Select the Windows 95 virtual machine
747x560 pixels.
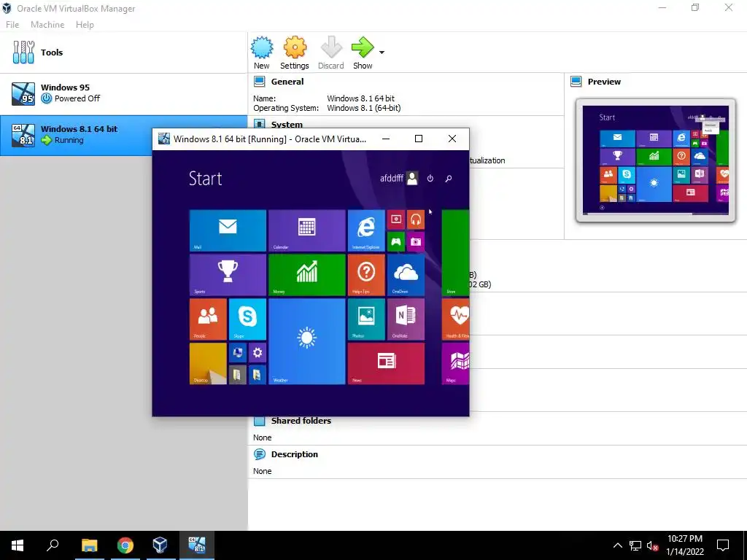124,93
